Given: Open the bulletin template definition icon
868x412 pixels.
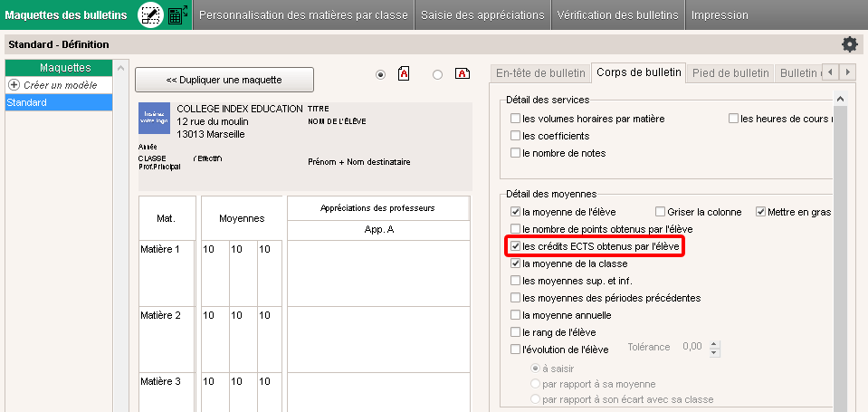Looking at the screenshot, I should [148, 15].
